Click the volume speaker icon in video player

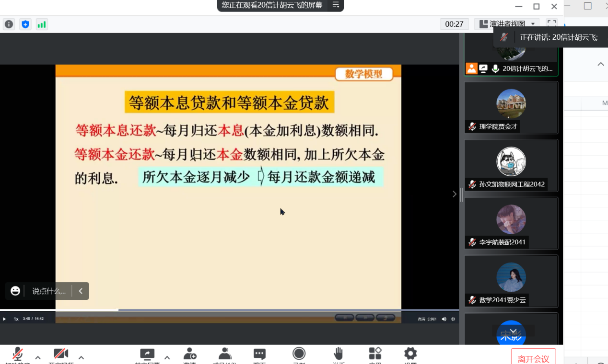[x=444, y=319]
